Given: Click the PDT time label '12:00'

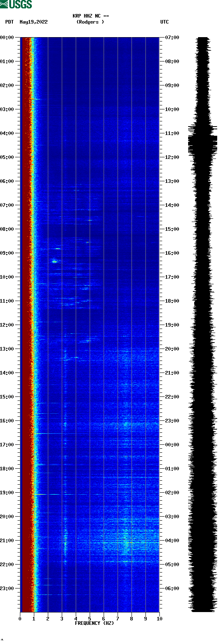Looking at the screenshot, I should (x=7, y=325).
